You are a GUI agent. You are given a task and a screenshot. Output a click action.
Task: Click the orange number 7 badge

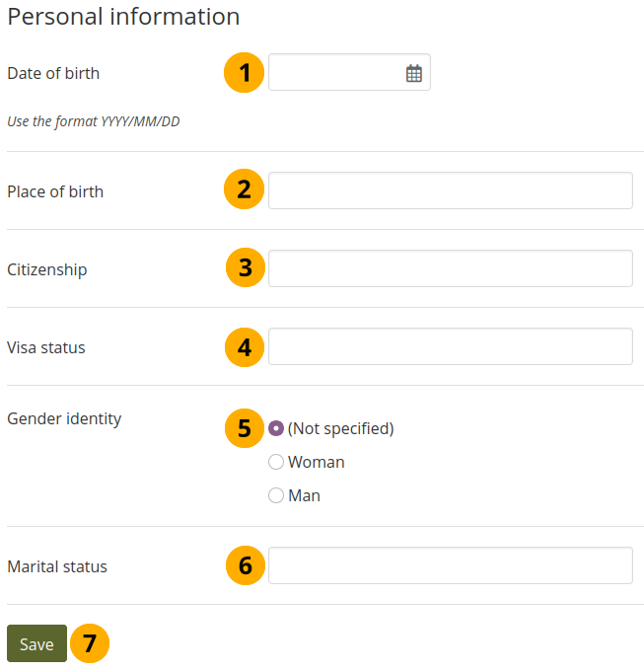(90, 643)
